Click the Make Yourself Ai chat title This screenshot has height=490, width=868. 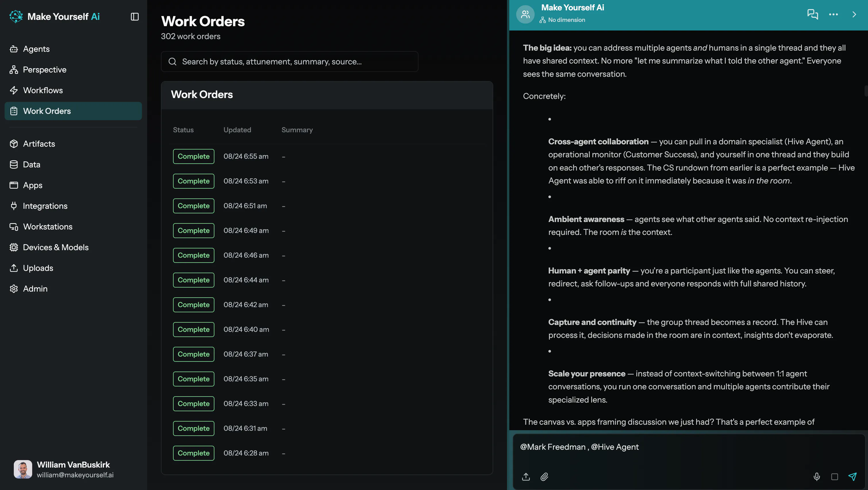click(x=573, y=7)
